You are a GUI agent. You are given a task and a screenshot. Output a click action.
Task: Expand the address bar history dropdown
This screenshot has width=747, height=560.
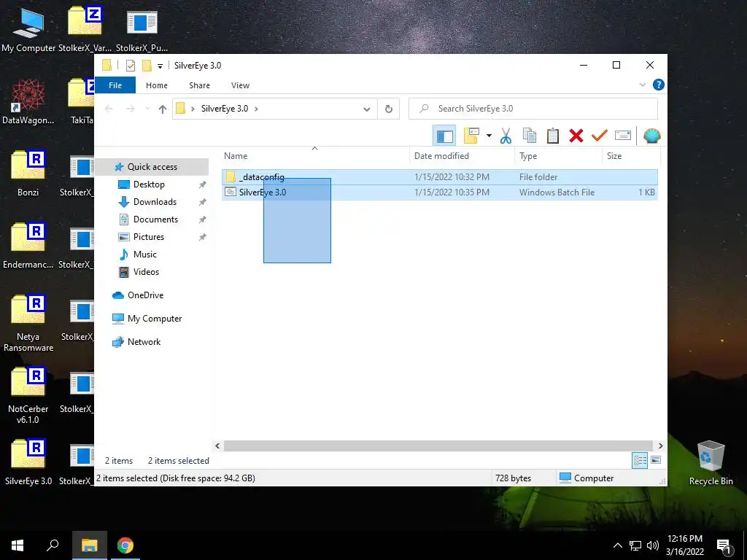(x=367, y=109)
